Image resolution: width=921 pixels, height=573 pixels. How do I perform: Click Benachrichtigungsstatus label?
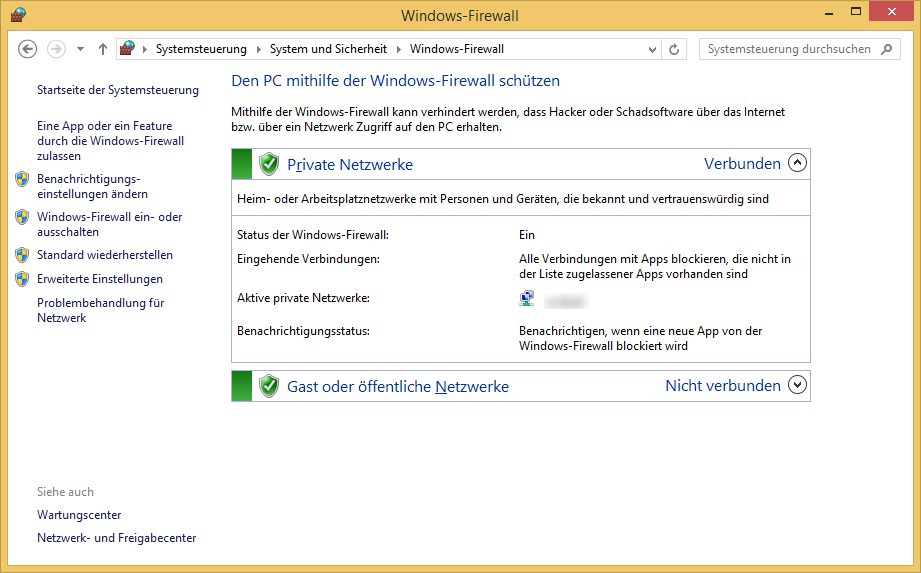click(303, 331)
